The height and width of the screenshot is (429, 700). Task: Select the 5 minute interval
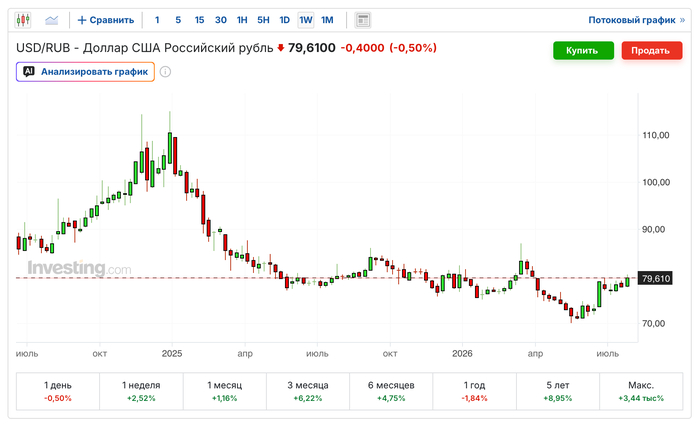click(x=178, y=20)
